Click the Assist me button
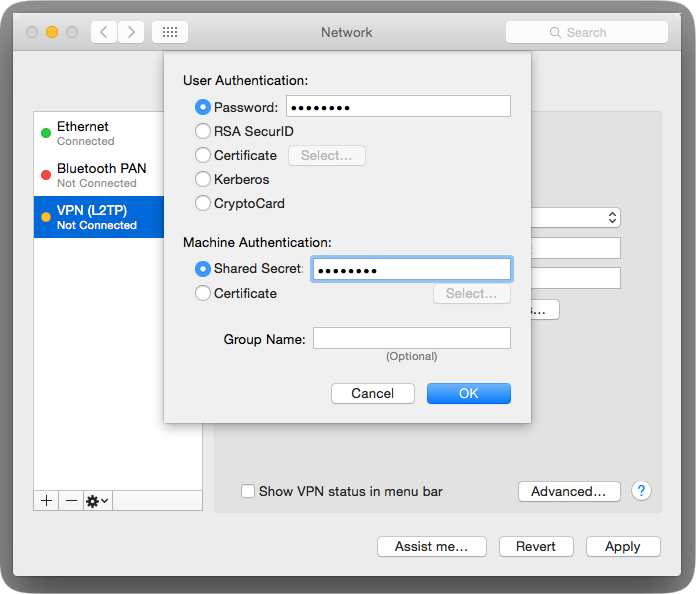 point(432,546)
